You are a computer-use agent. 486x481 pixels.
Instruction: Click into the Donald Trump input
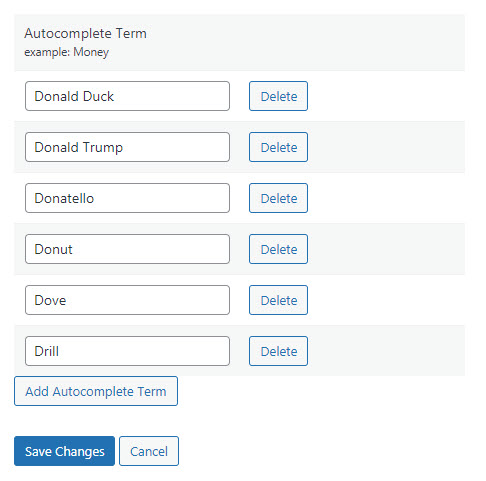(x=127, y=147)
